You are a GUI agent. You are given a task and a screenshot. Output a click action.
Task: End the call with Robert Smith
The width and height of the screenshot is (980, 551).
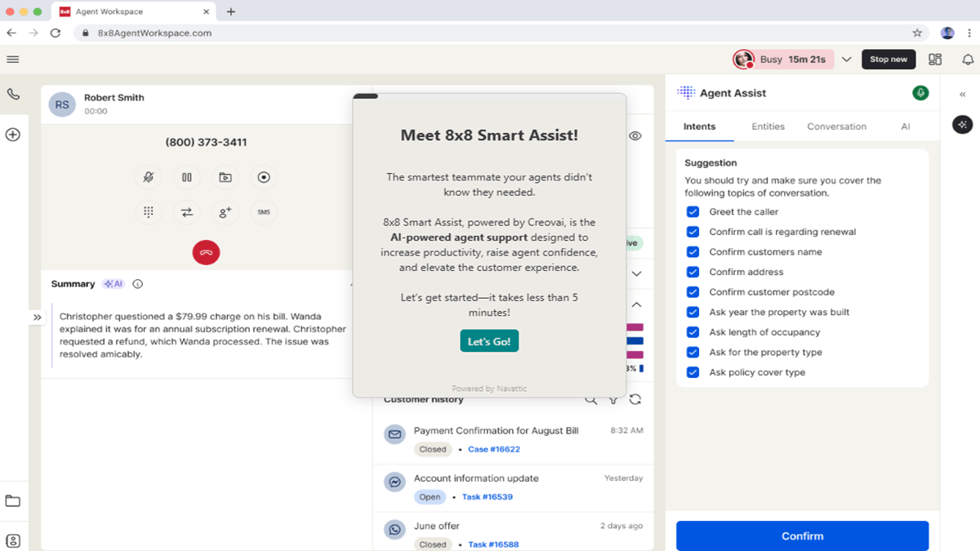coord(206,252)
